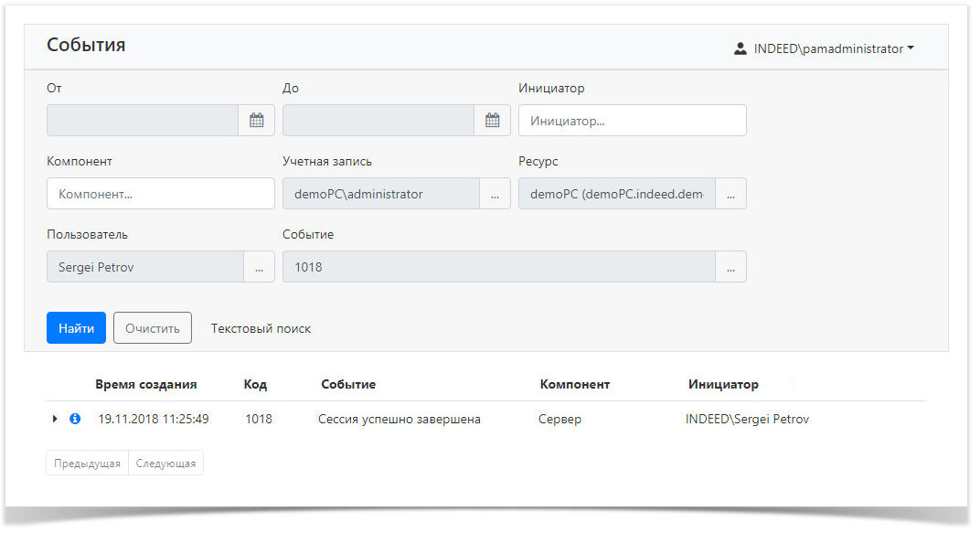Click the info icon in event row

pyautogui.click(x=75, y=419)
